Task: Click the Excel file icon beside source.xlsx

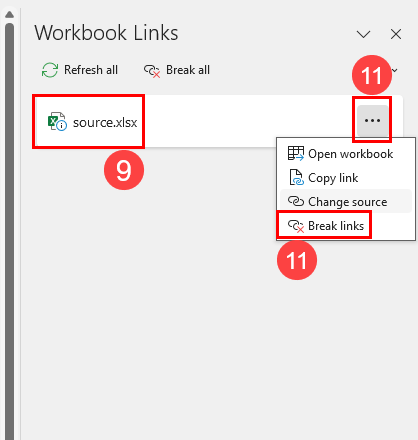Action: [57, 122]
